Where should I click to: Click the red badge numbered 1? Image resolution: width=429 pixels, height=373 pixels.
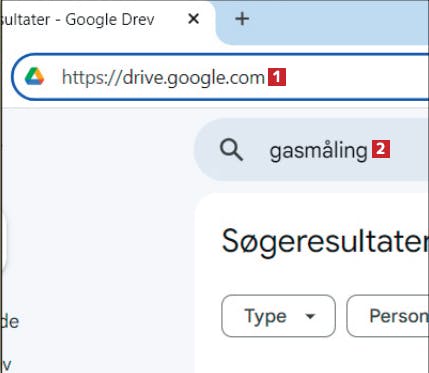tap(277, 77)
